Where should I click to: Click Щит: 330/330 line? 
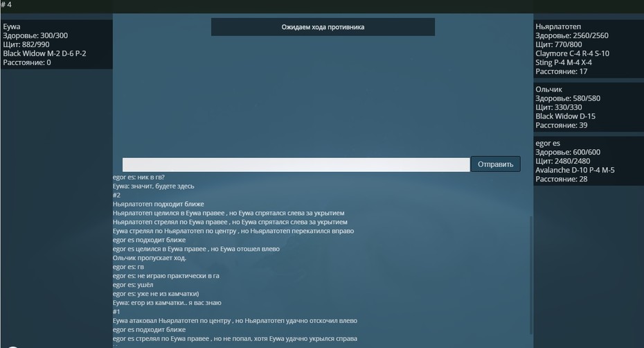(559, 107)
